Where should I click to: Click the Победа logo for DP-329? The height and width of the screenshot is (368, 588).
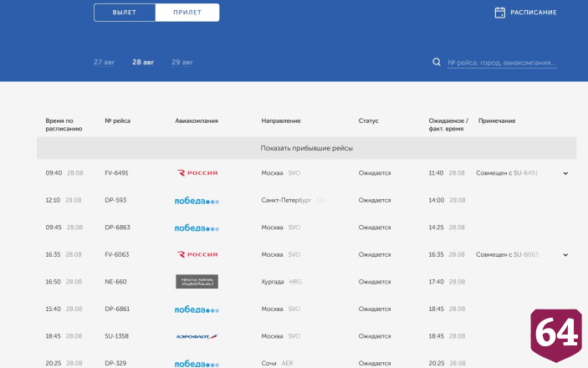pos(197,364)
